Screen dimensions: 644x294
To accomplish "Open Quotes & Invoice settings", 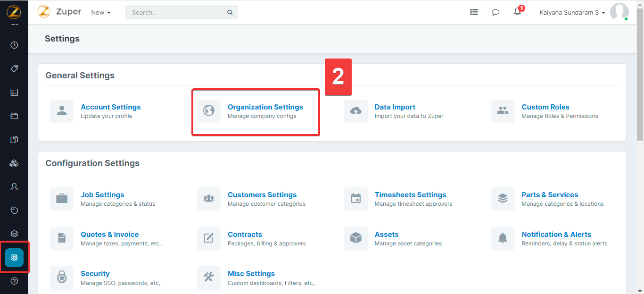I will click(109, 235).
